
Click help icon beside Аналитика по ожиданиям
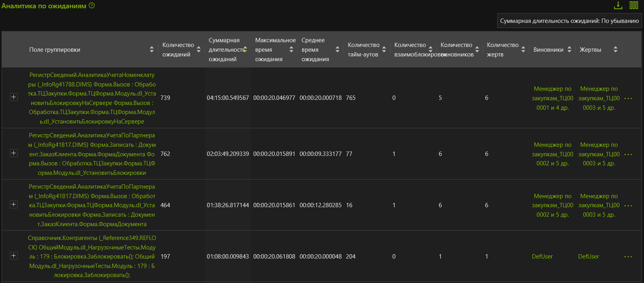tap(92, 6)
